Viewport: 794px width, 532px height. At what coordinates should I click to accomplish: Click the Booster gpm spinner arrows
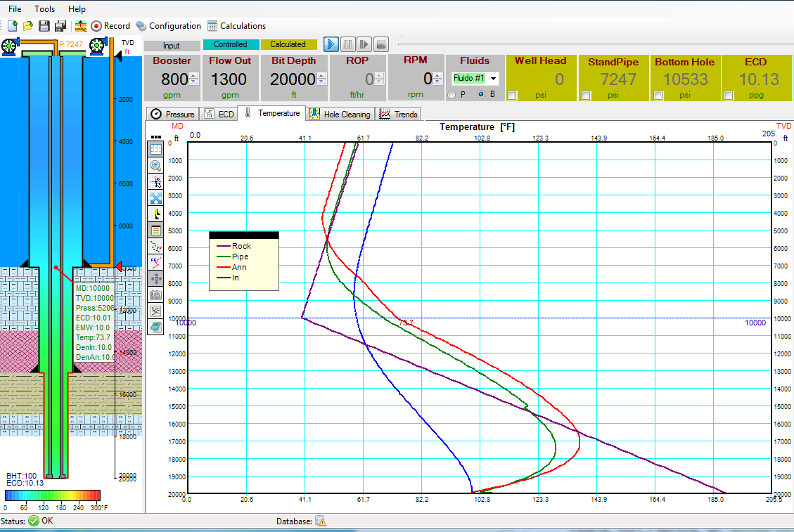(194, 79)
